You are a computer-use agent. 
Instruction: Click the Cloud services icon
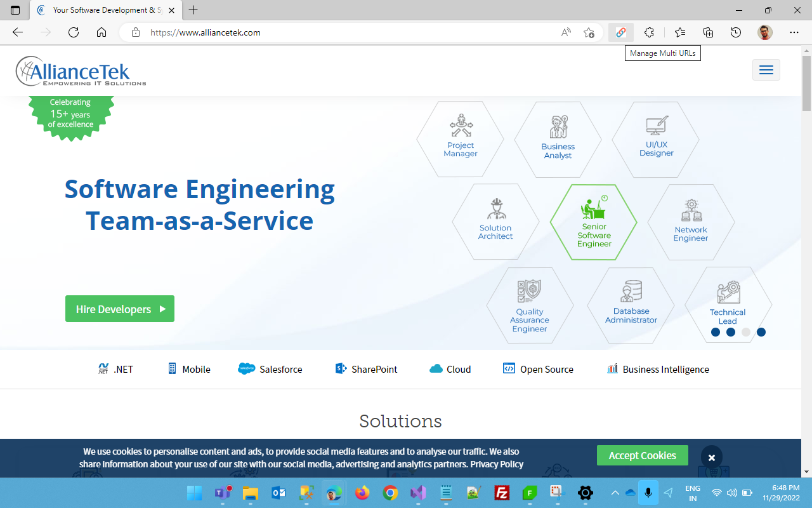436,368
